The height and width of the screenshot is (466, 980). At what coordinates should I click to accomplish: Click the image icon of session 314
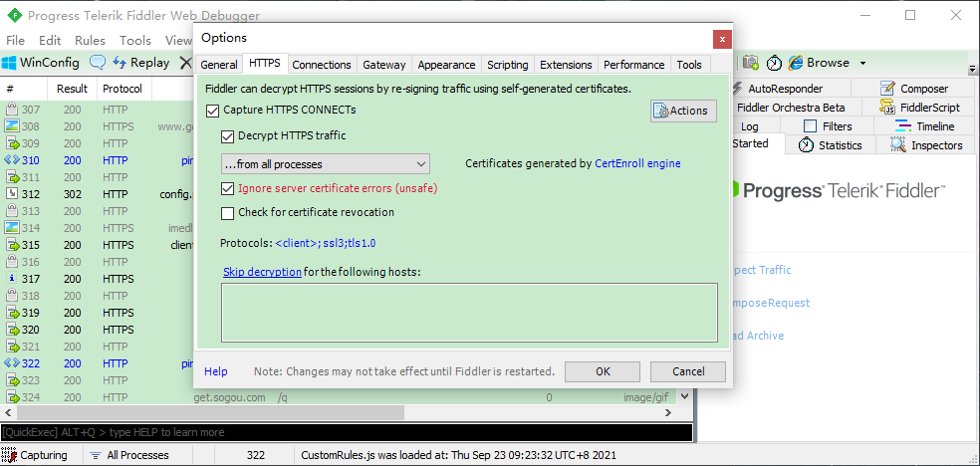11,227
